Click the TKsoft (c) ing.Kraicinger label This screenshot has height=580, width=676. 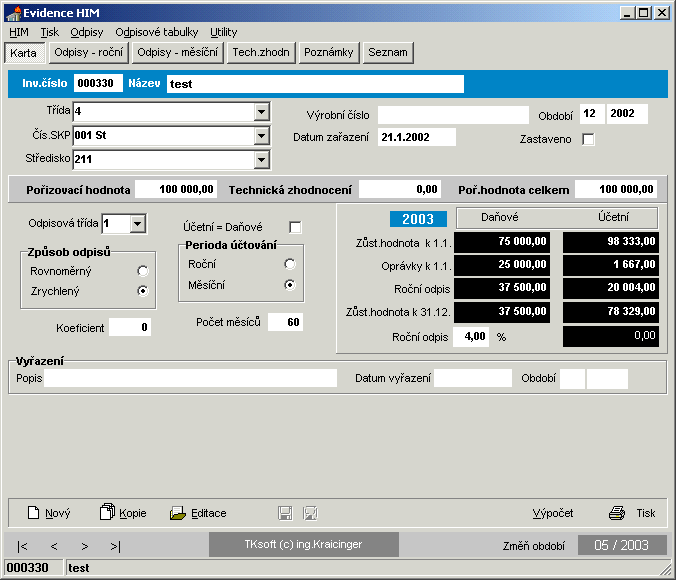pos(304,545)
